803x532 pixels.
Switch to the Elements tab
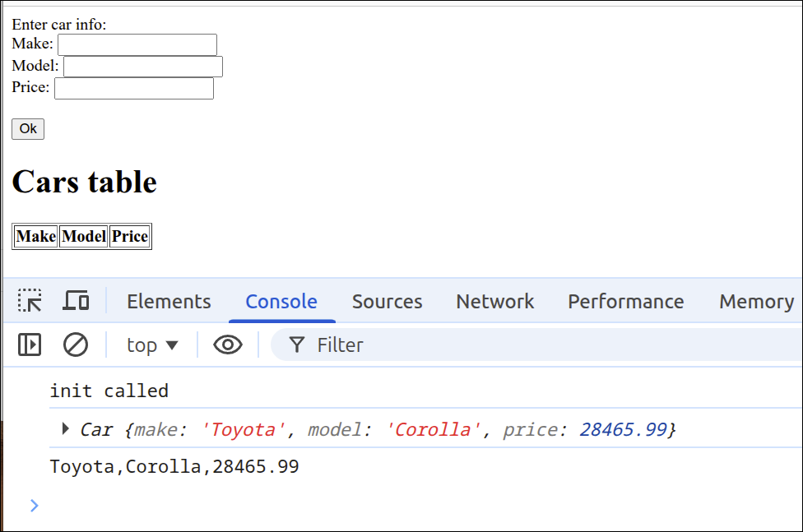click(169, 302)
